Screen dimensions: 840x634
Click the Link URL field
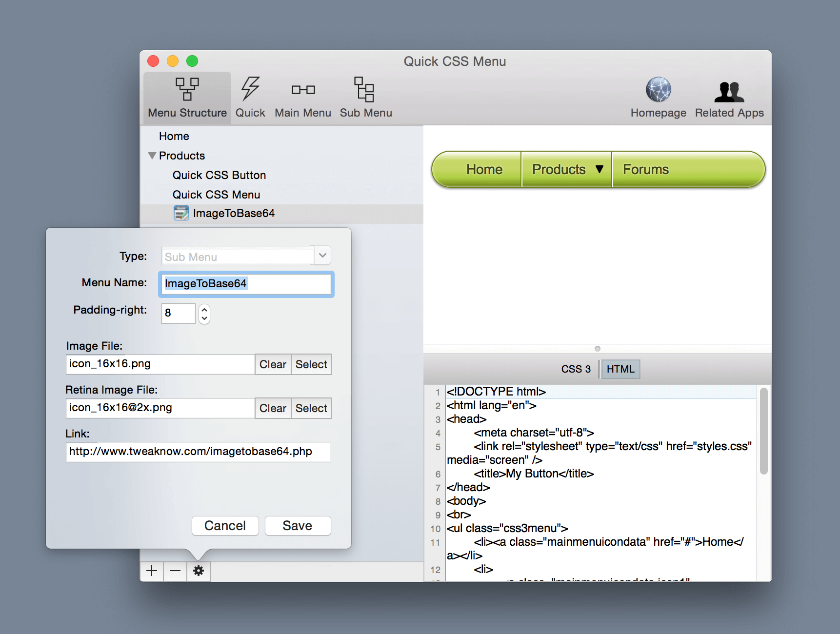coord(199,452)
